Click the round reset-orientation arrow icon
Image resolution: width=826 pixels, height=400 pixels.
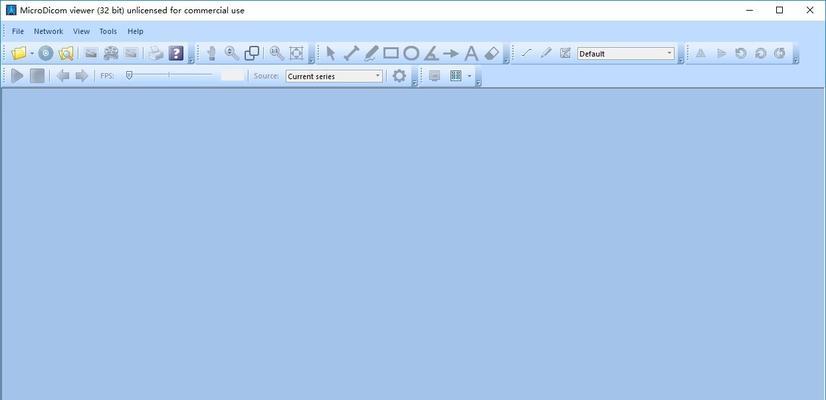[x=780, y=53]
